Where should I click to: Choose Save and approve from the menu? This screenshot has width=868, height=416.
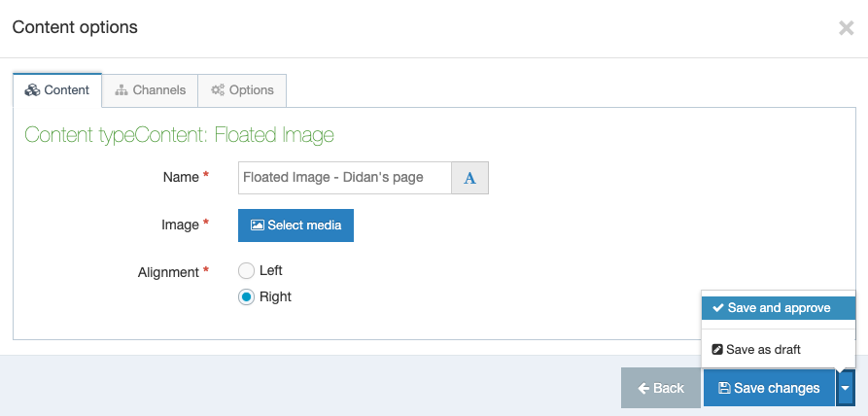pos(779,308)
